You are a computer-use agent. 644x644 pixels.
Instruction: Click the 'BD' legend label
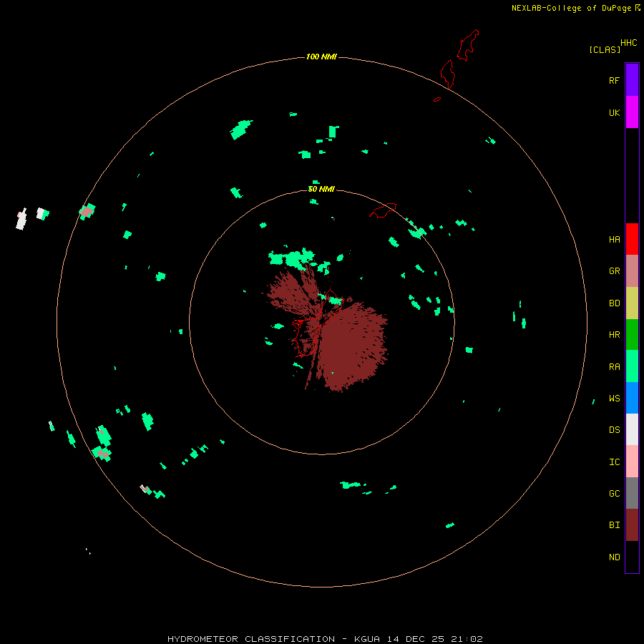[x=614, y=303]
